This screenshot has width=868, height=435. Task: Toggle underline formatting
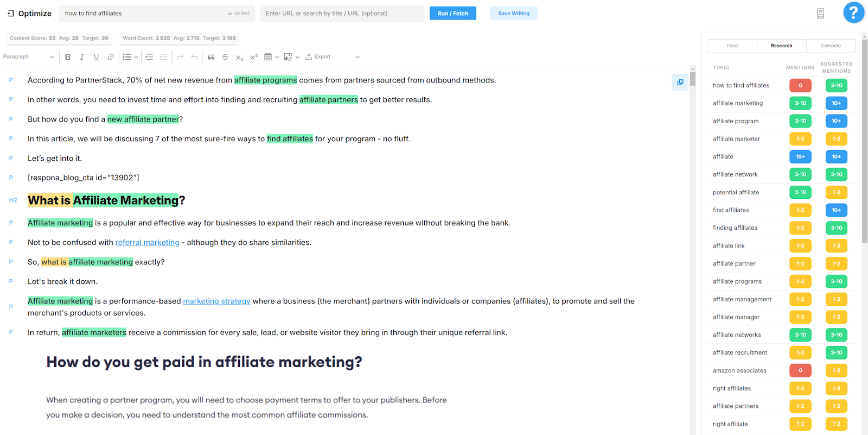point(96,57)
